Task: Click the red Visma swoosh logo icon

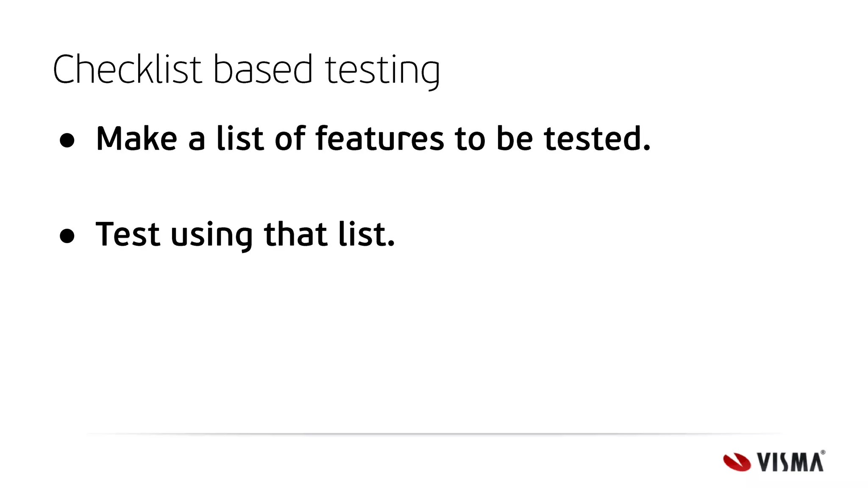Action: [x=737, y=462]
